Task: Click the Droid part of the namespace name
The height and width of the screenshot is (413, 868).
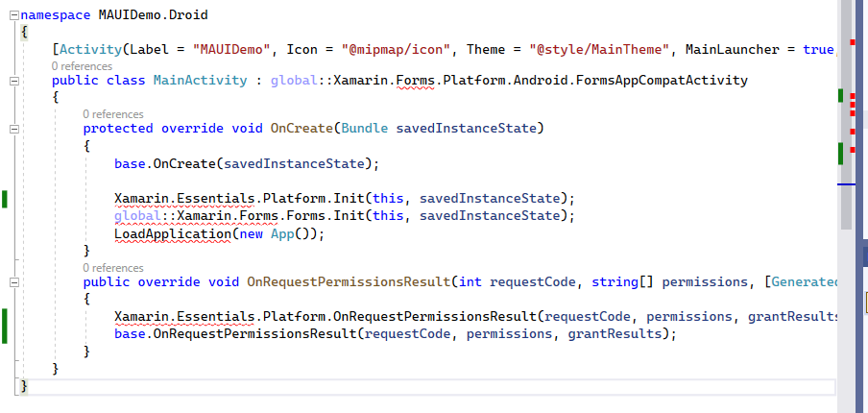Action: pos(189,15)
